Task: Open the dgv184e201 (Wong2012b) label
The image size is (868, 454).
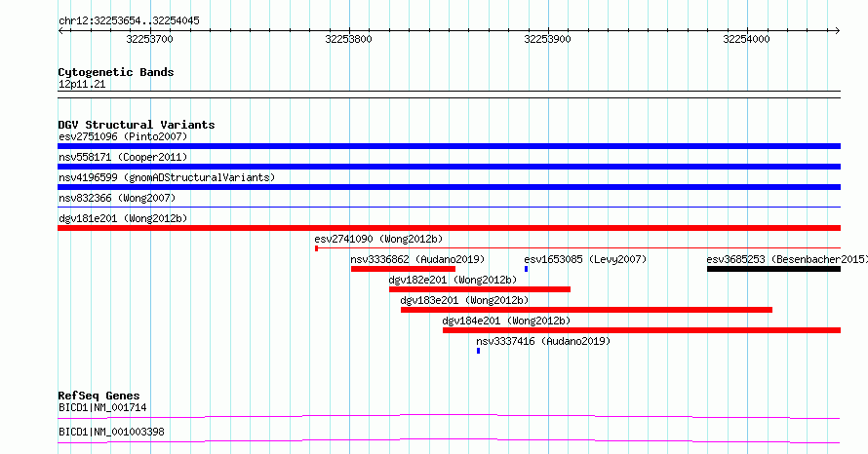Action: [x=506, y=321]
